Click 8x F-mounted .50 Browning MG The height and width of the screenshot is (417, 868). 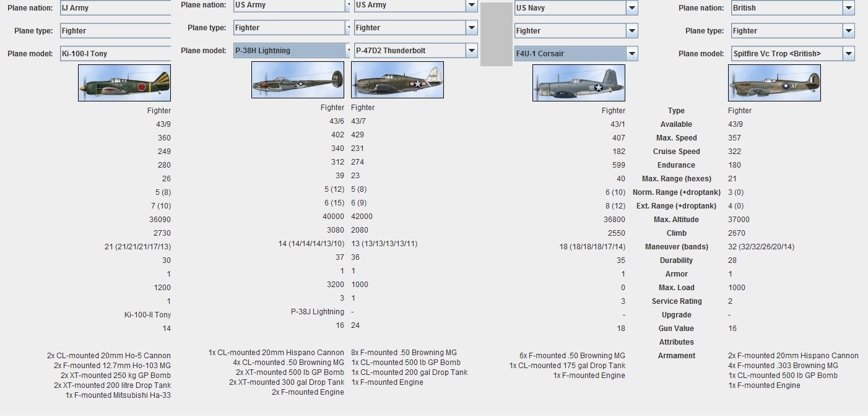tap(404, 353)
